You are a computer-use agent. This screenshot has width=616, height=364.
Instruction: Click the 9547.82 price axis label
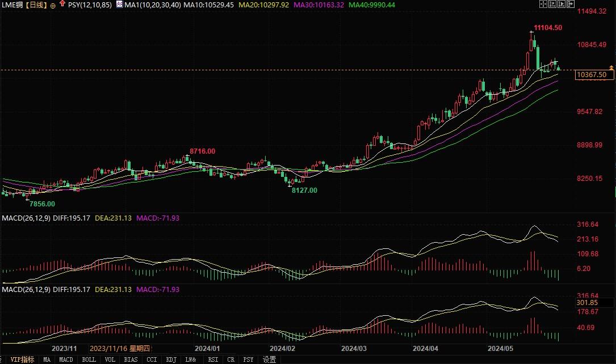[x=590, y=111]
